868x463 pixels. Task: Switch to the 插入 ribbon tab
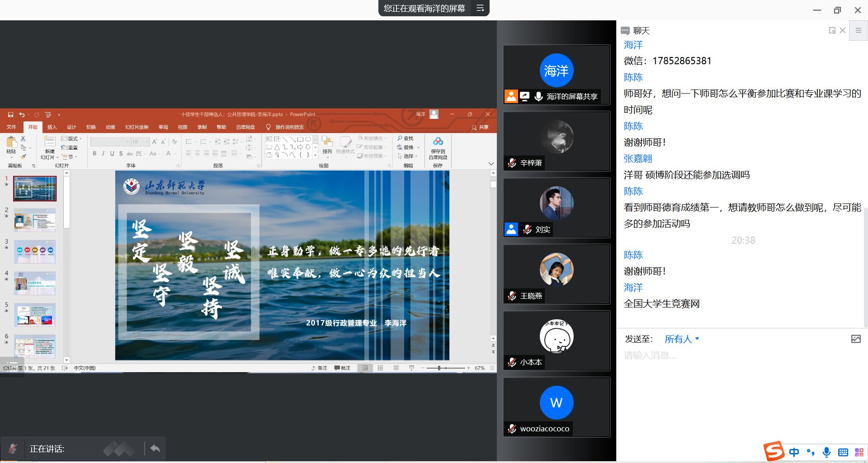pos(52,127)
